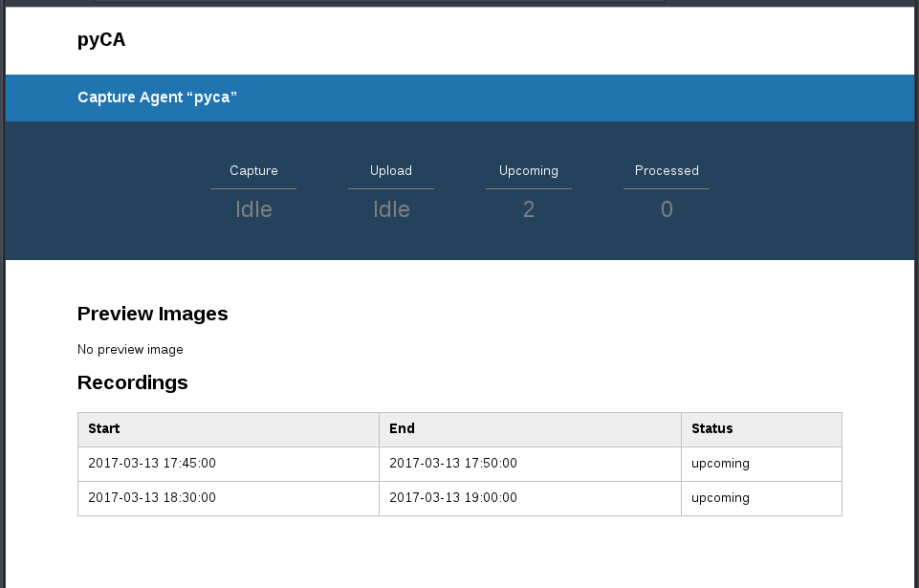
Task: Click the No preview image message
Action: tap(130, 350)
